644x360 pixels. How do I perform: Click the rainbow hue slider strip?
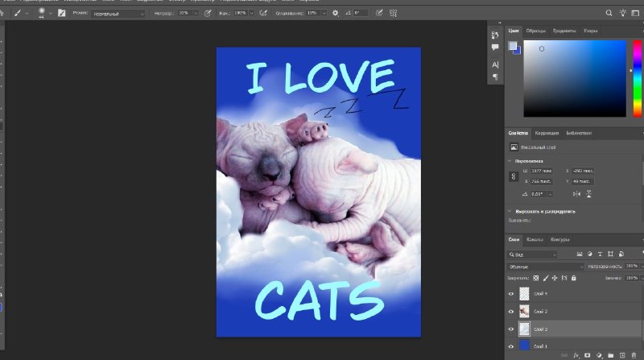pyautogui.click(x=637, y=78)
